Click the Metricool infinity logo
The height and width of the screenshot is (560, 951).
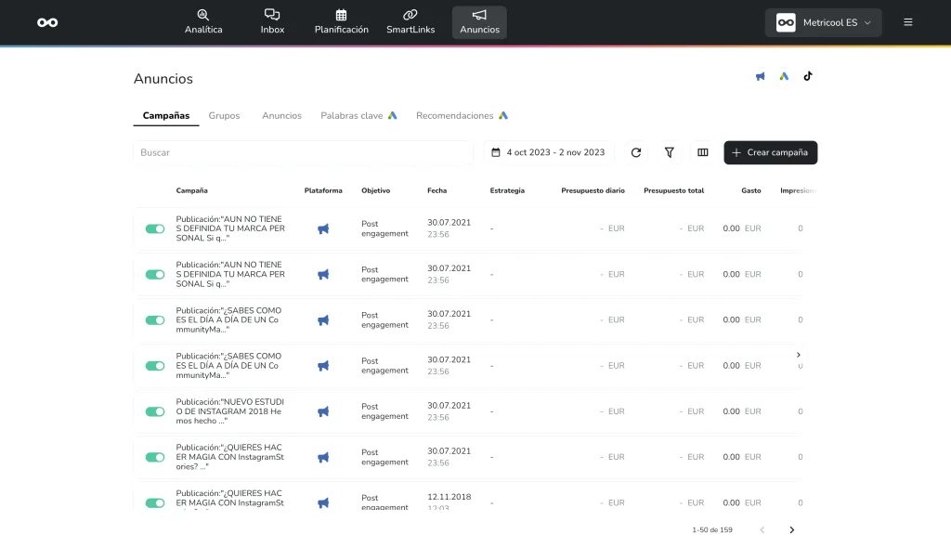pos(47,22)
